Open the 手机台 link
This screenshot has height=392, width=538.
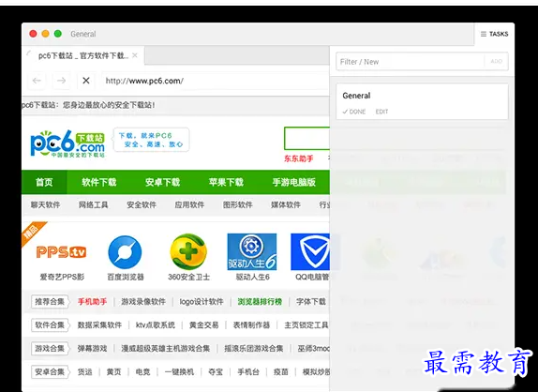click(x=248, y=371)
